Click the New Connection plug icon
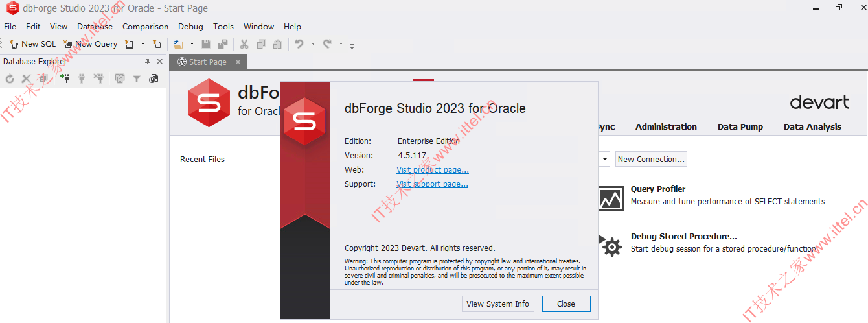Image resolution: width=868 pixels, height=323 pixels. [65, 78]
